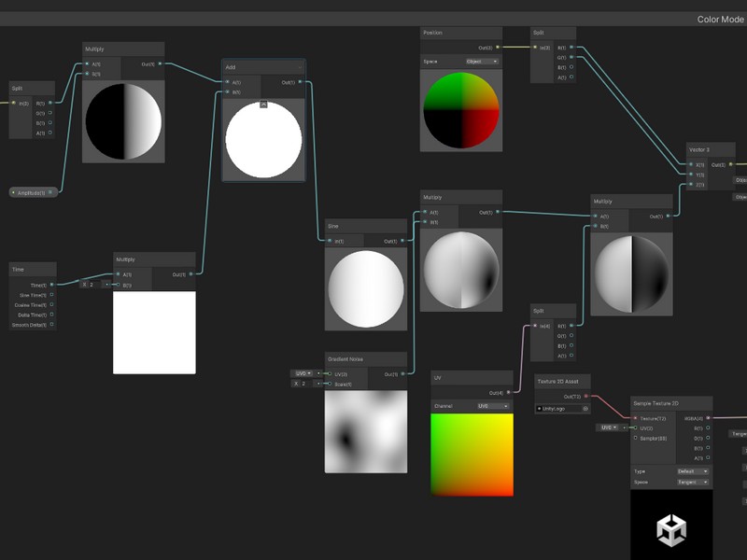Click the object picker icon next to UnityLogo

point(585,408)
